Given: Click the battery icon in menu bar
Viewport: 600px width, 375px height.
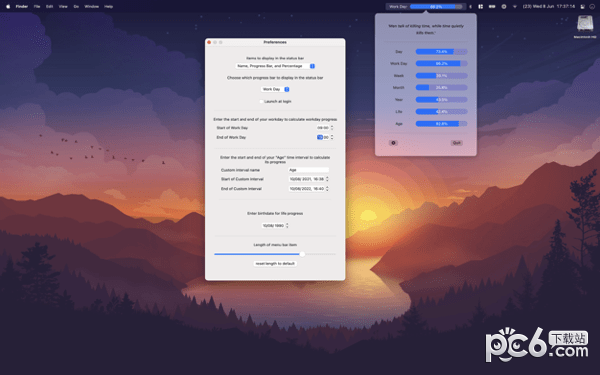Looking at the screenshot, I should pyautogui.click(x=492, y=7).
